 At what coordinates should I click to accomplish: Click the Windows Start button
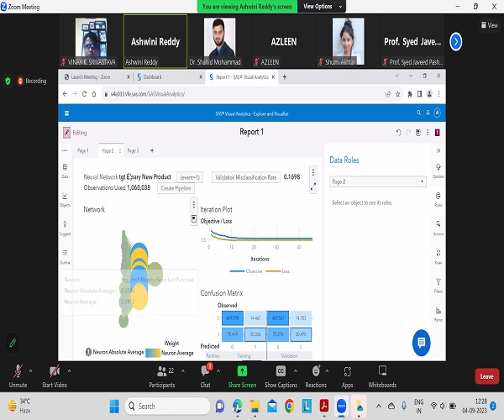[114, 407]
